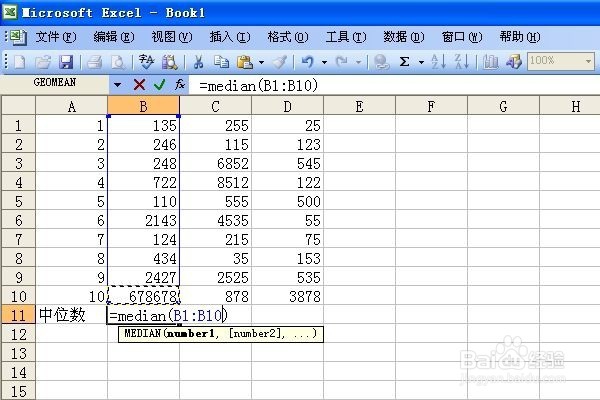Click the Excel document icon left of the File menu
Screen dimensions: 600x400
tap(18, 37)
